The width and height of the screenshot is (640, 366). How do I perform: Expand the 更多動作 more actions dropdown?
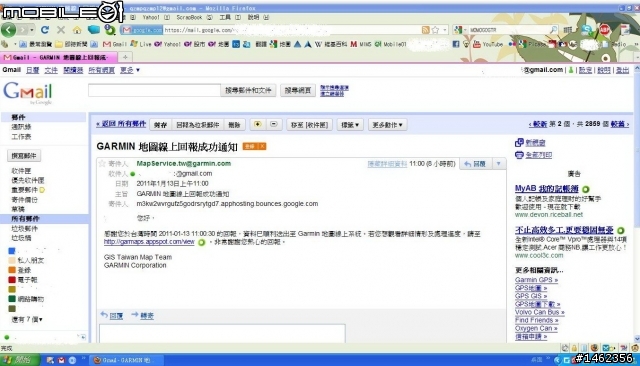(387, 125)
